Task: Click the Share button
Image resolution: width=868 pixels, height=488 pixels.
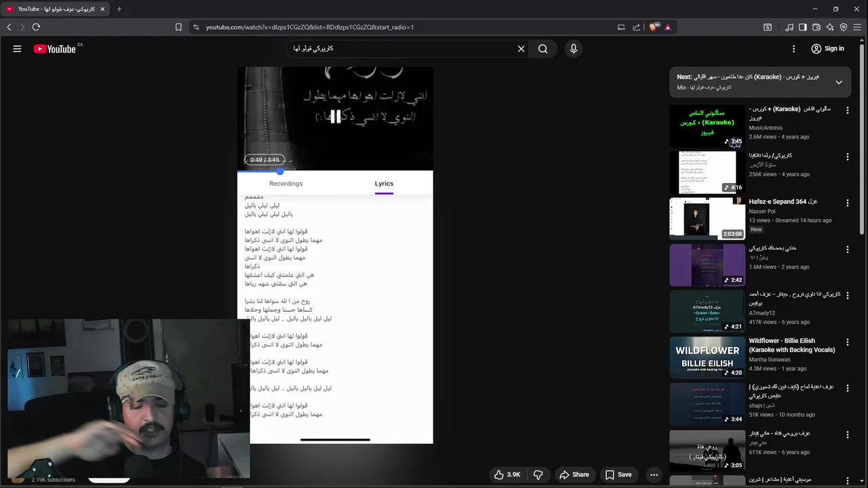Action: [x=574, y=474]
